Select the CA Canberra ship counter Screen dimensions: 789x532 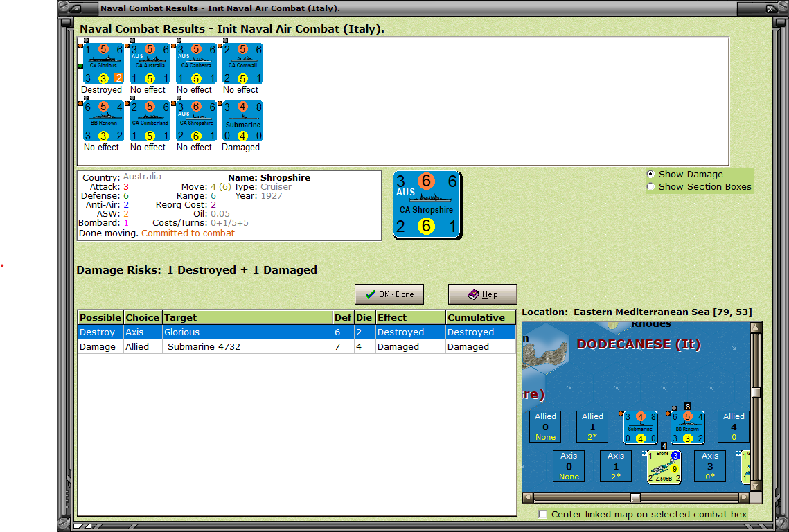(196, 64)
